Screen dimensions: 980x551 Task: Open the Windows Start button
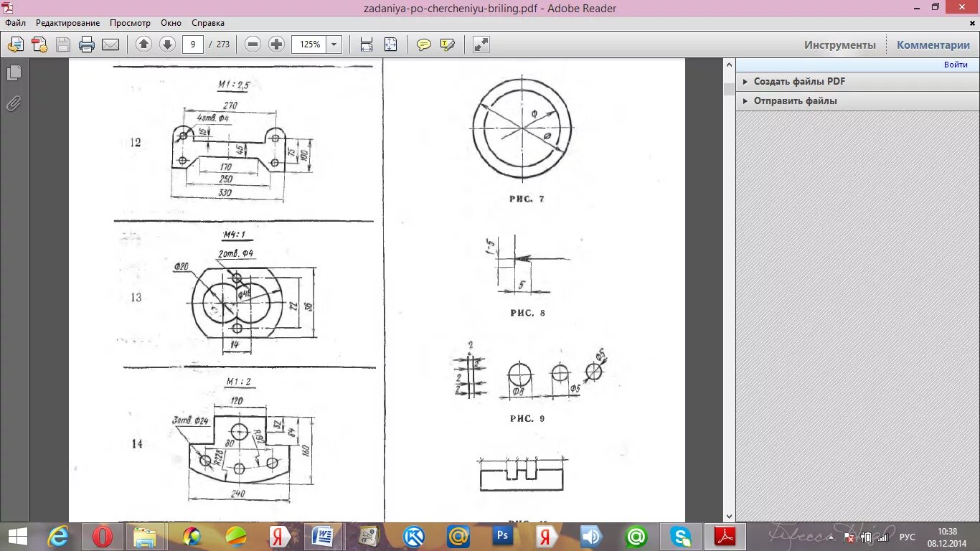[17, 537]
